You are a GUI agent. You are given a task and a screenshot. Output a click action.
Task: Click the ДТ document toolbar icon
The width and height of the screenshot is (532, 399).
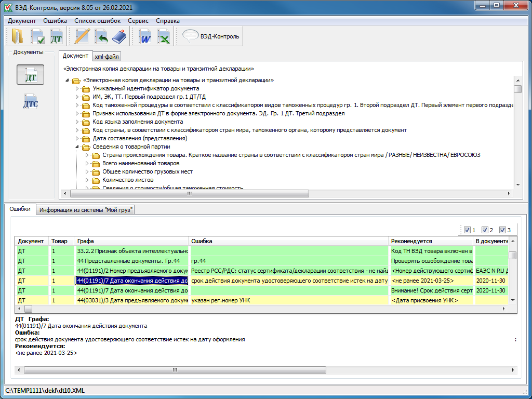[x=56, y=36]
